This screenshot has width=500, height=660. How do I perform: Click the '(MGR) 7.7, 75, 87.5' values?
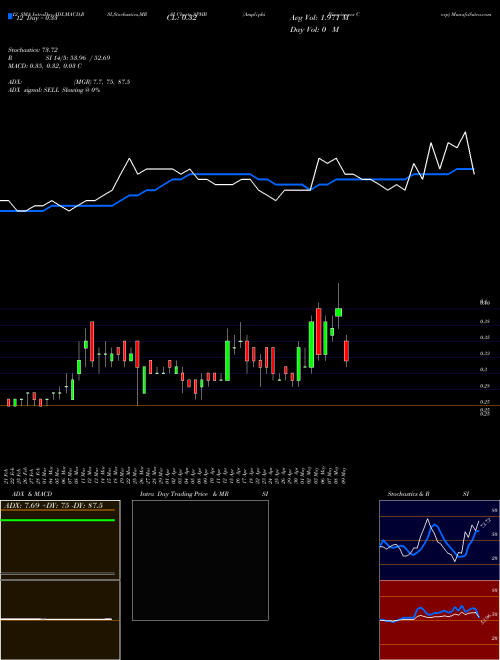(102, 82)
